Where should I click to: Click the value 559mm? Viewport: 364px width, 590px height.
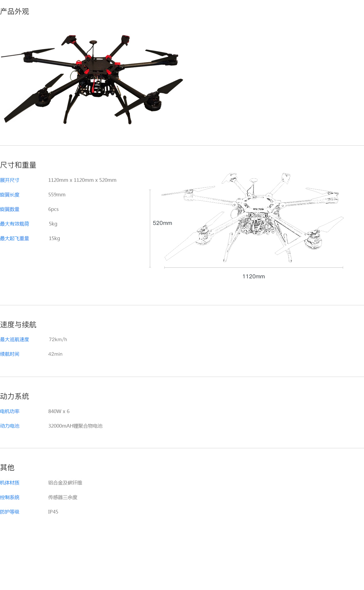(x=57, y=195)
